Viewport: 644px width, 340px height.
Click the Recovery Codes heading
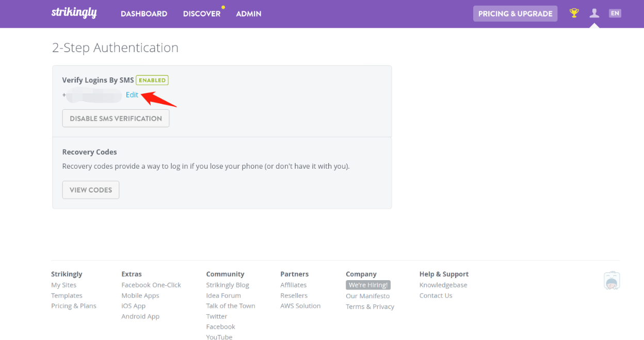pyautogui.click(x=90, y=152)
